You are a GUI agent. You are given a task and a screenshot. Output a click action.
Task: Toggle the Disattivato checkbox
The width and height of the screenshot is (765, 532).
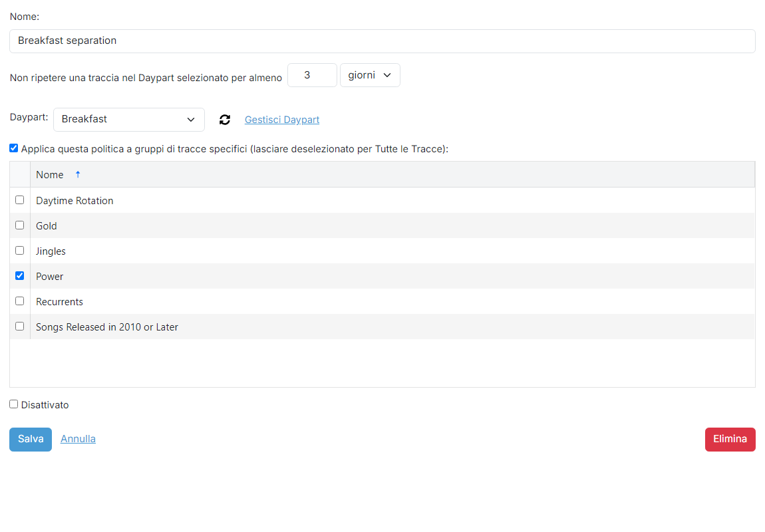click(14, 404)
